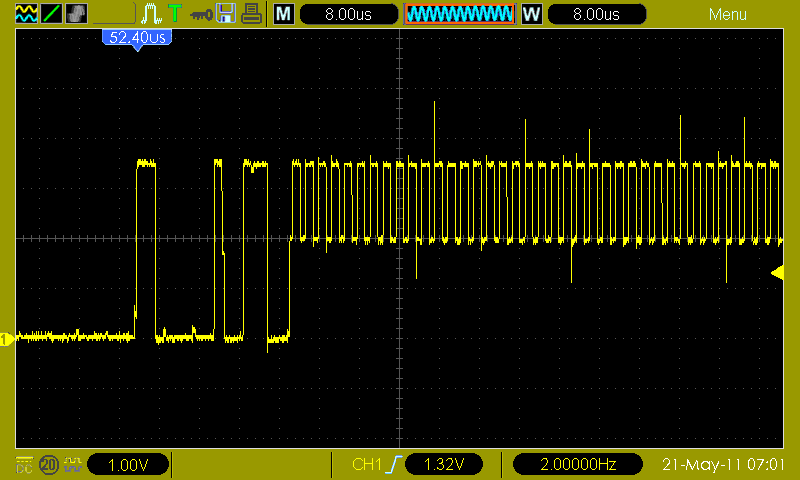Toggle the gray waveform persistence icon

(77, 14)
